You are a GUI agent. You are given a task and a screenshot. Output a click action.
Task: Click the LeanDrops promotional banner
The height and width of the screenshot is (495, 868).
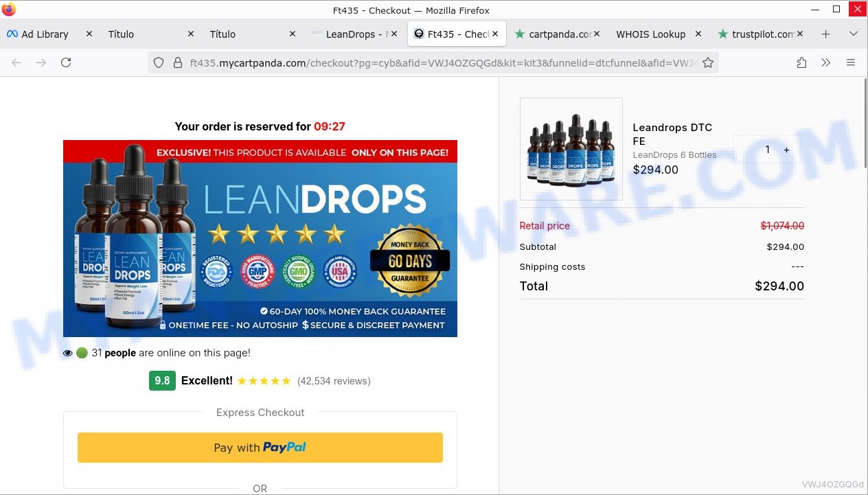pyautogui.click(x=260, y=238)
